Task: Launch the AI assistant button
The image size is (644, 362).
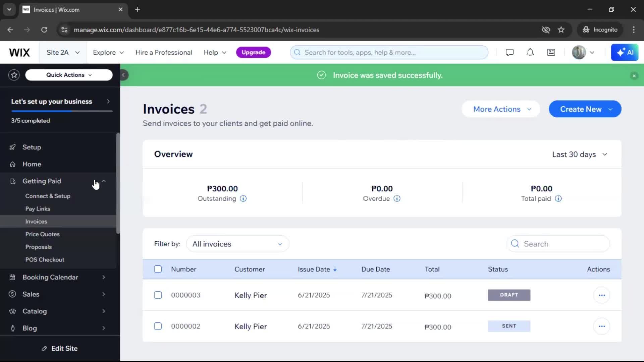Action: pyautogui.click(x=625, y=53)
